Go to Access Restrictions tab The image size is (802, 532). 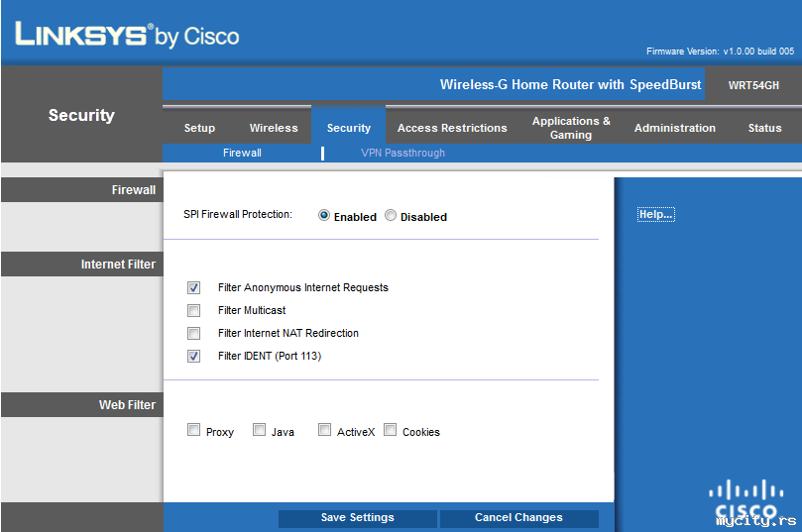[452, 128]
